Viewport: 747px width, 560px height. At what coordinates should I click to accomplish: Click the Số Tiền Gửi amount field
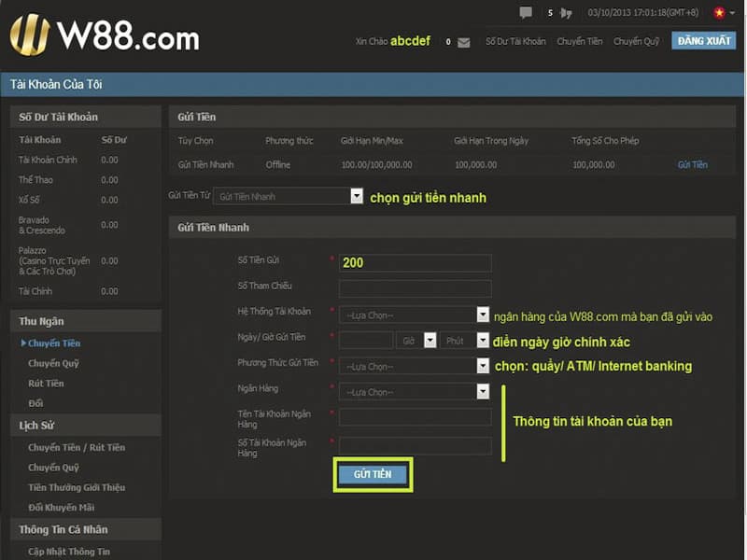[x=415, y=263]
